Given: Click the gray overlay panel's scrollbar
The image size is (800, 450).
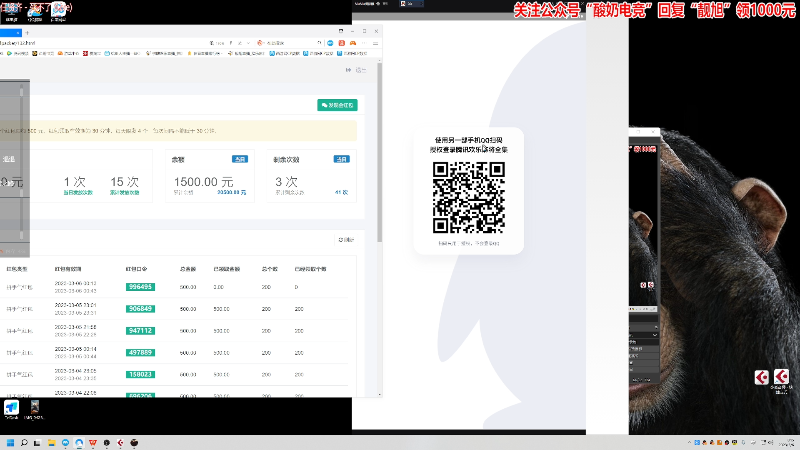Looking at the screenshot, I should click(x=21, y=163).
